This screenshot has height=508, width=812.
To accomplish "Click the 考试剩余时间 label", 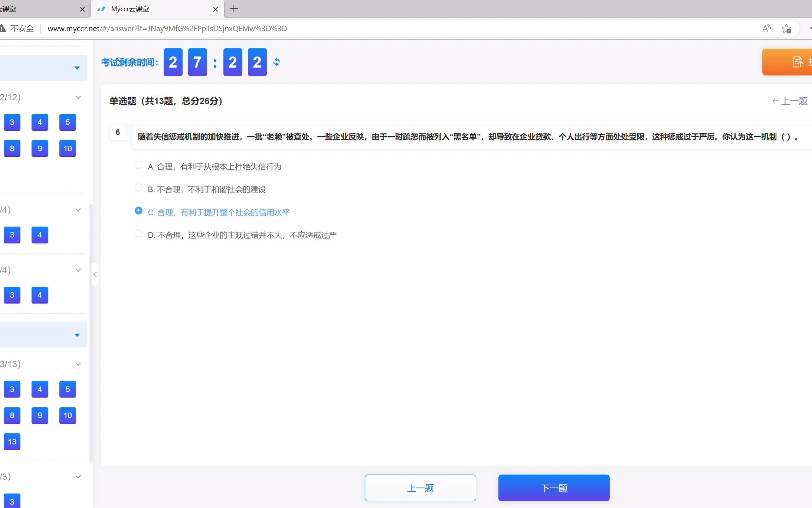I will click(130, 62).
